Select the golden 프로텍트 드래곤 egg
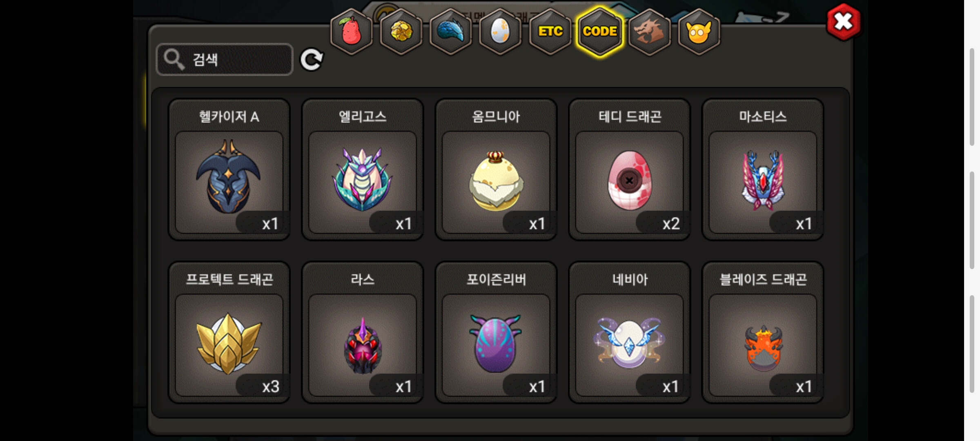Viewport: 980px width, 441px height. pyautogui.click(x=229, y=332)
